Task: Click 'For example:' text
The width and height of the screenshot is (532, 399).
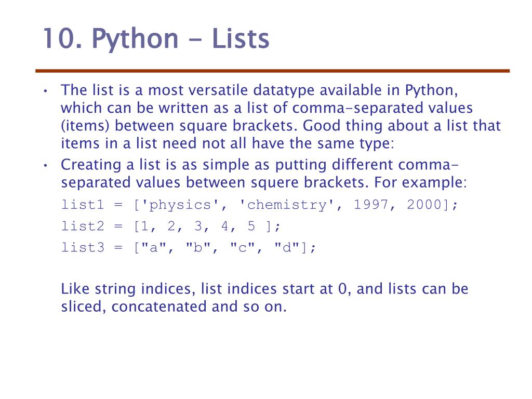Action: (421, 183)
